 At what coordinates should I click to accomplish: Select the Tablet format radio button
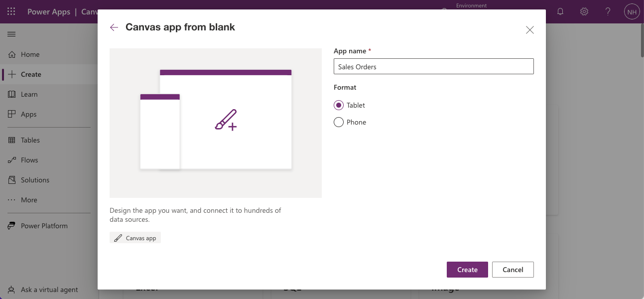[339, 105]
